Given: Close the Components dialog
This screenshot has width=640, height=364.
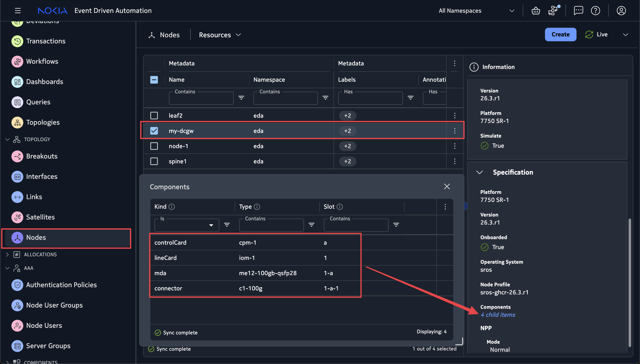Looking at the screenshot, I should pyautogui.click(x=447, y=186).
